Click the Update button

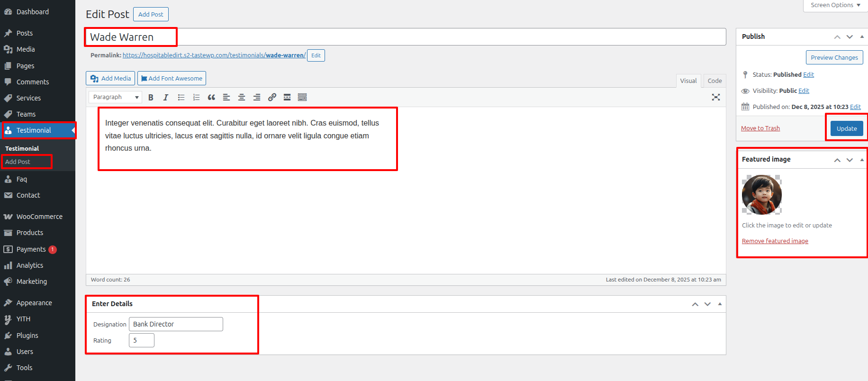click(846, 128)
